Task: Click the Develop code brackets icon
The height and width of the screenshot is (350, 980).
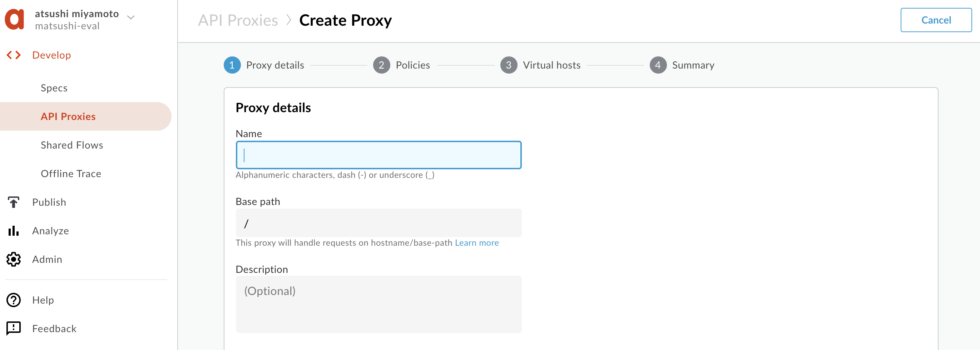Action: pos(14,55)
